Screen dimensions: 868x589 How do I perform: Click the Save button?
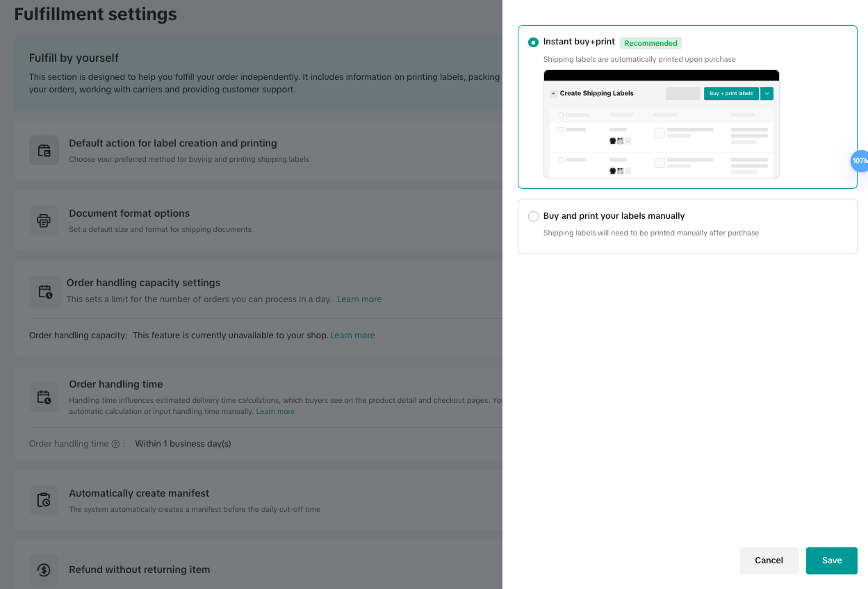coord(831,561)
